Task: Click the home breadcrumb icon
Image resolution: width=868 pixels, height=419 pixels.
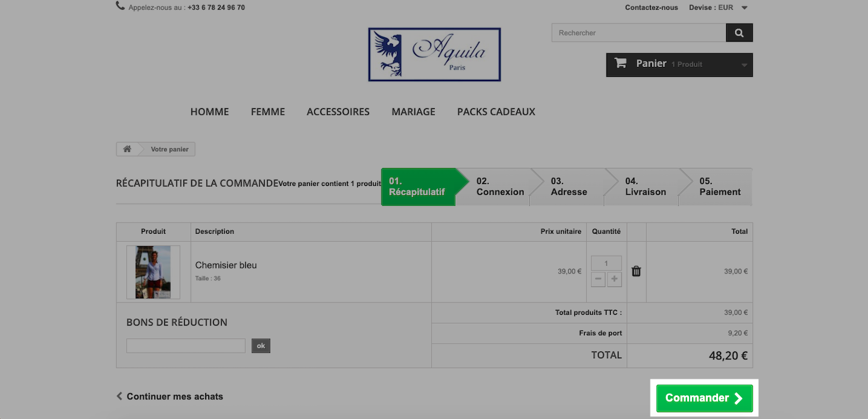Action: pos(127,149)
